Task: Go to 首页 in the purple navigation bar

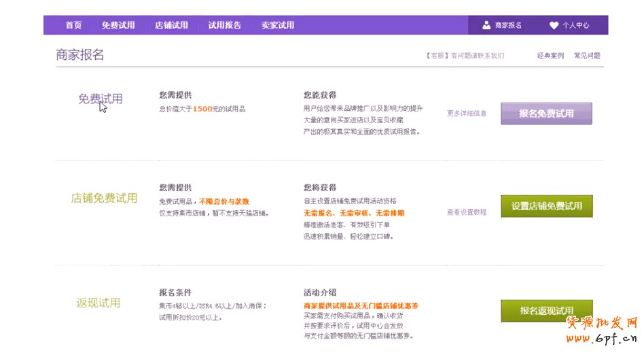Action: pos(73,25)
